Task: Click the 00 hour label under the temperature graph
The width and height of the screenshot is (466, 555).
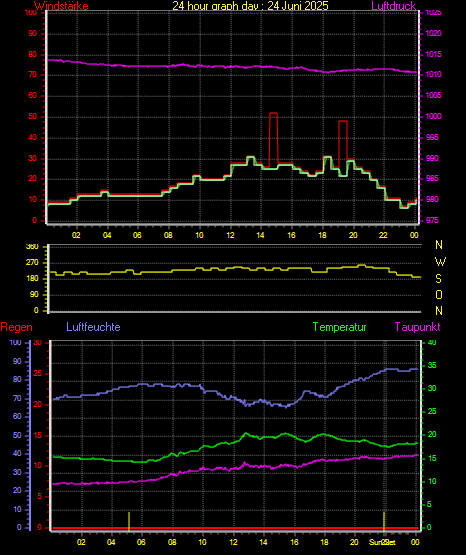Action: tap(415, 542)
